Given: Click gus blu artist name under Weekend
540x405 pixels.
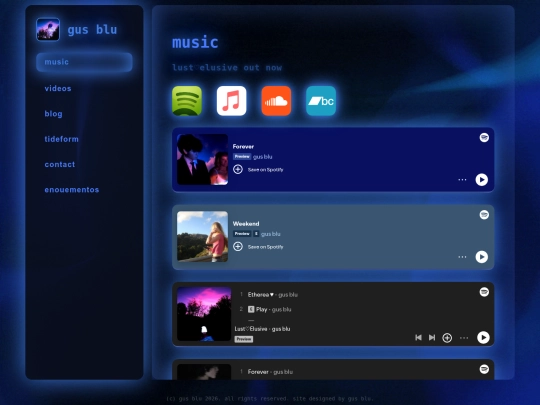Looking at the screenshot, I should click(x=271, y=234).
